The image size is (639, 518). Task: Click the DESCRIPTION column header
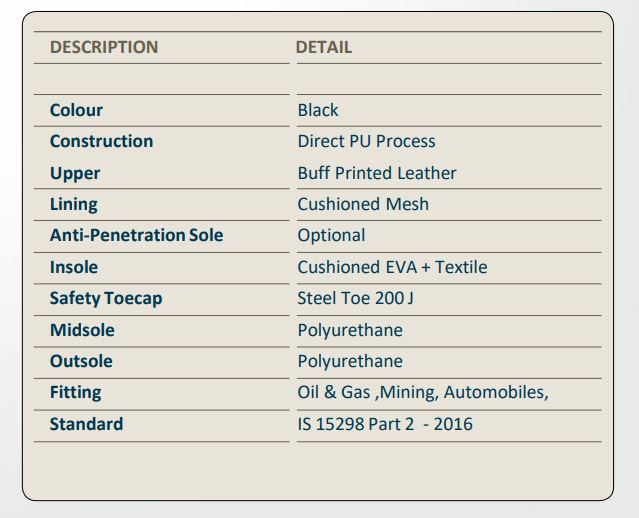point(104,47)
